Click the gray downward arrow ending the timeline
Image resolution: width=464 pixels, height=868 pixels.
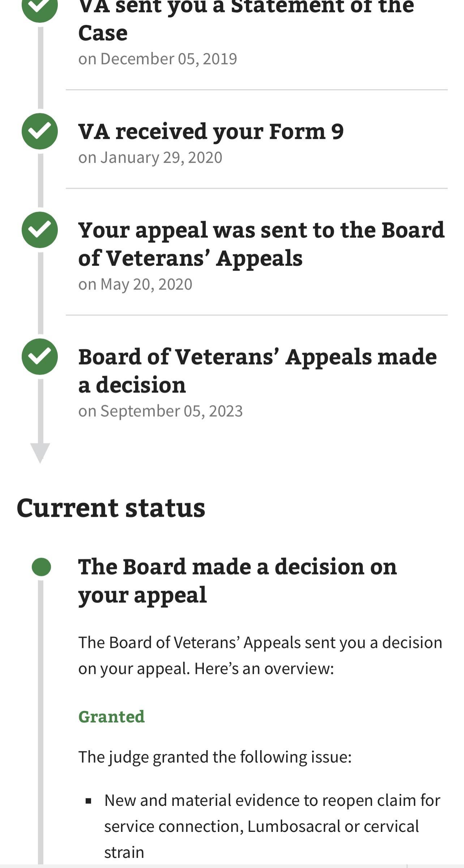[x=40, y=452]
